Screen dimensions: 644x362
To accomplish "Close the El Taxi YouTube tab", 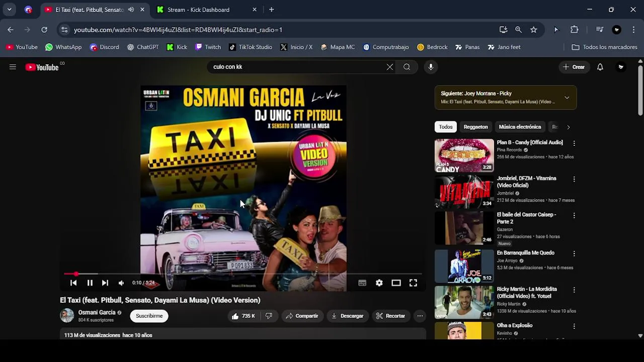I will pyautogui.click(x=142, y=10).
